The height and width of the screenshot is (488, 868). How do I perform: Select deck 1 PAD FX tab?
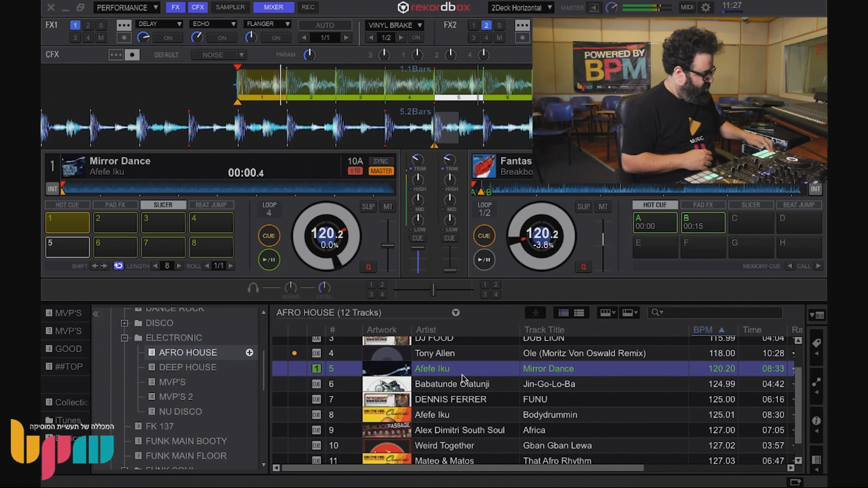tap(115, 205)
